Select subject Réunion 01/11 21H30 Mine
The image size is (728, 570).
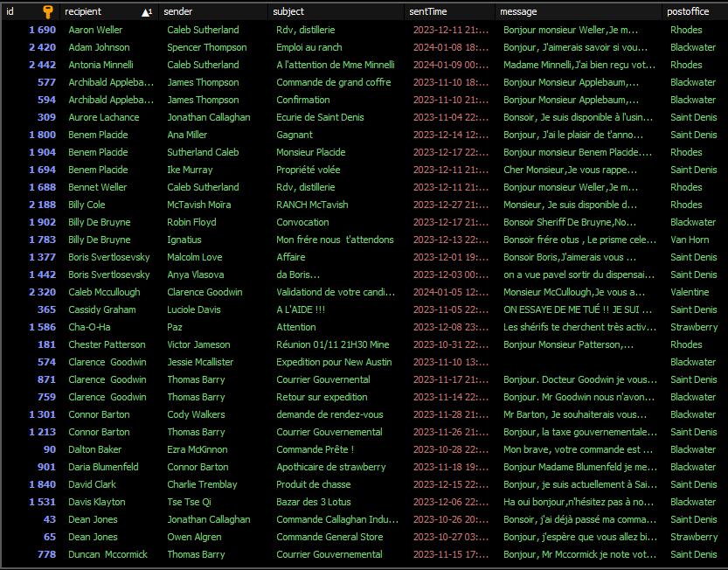333,344
